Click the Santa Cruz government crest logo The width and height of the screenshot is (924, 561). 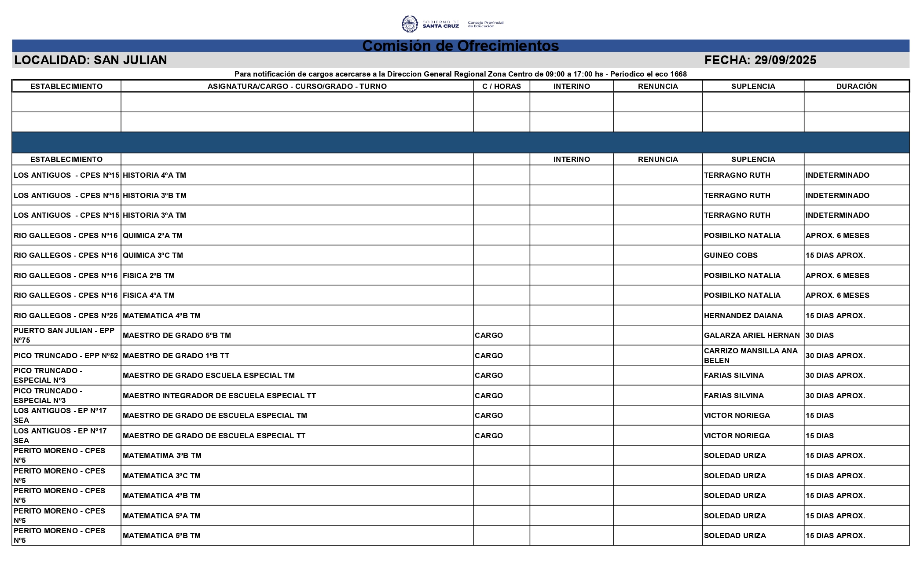coord(410,24)
